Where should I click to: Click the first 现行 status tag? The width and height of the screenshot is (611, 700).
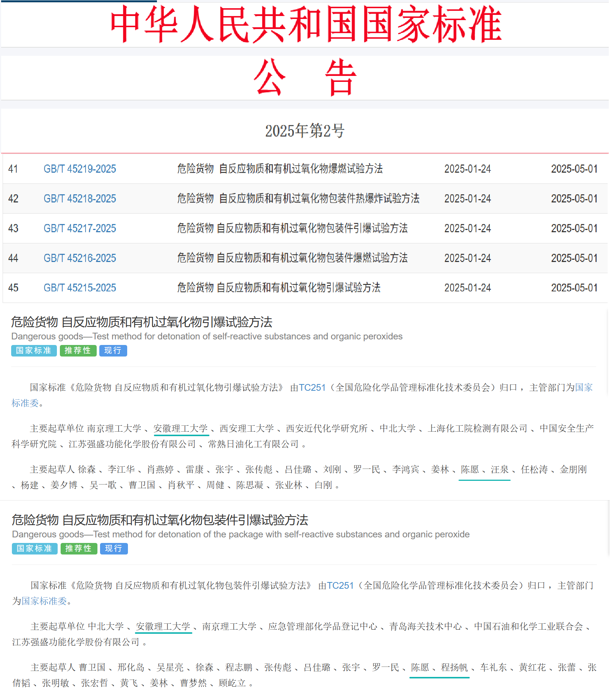(113, 351)
